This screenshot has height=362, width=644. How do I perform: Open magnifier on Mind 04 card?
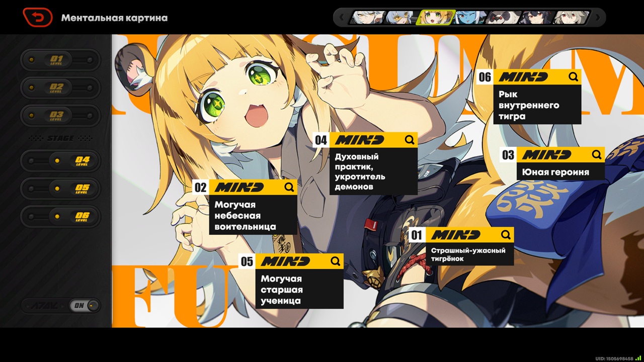click(409, 139)
